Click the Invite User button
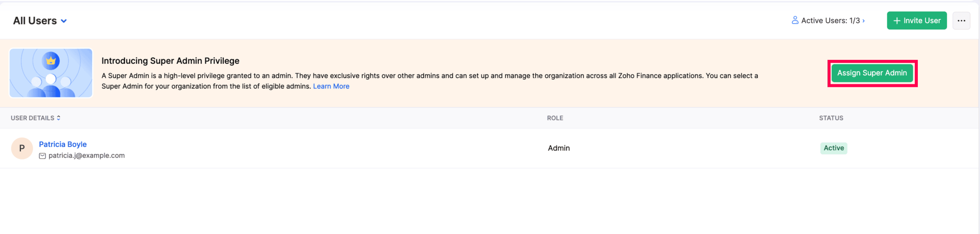Image resolution: width=980 pixels, height=234 pixels. (917, 21)
